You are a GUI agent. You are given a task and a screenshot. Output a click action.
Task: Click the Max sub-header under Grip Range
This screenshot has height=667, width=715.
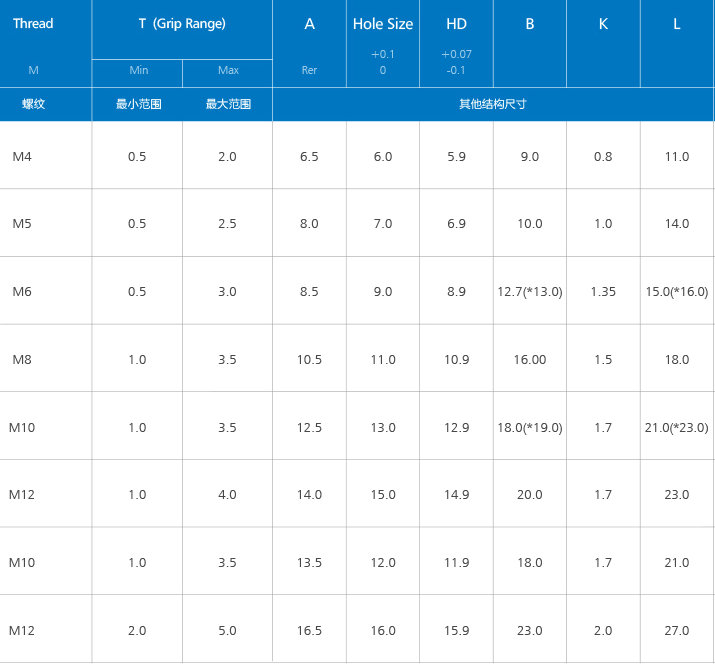(x=228, y=70)
